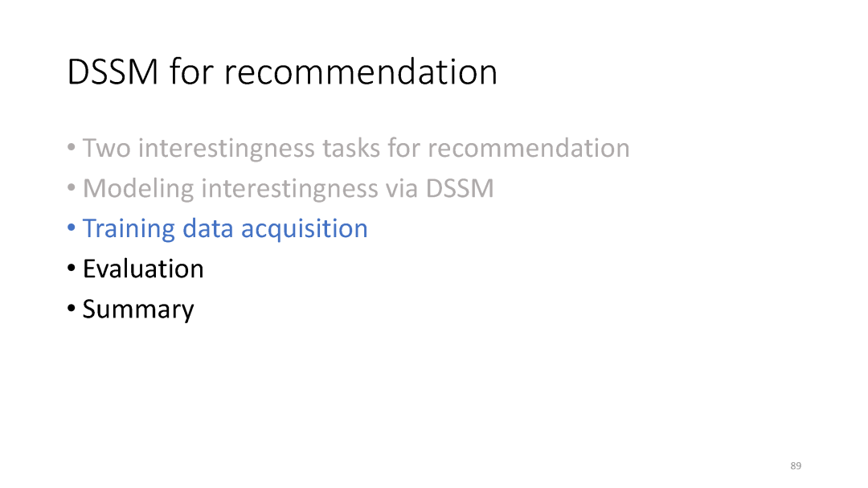The height and width of the screenshot is (488, 868).
Task: Click DSSM in the second bullet
Action: (x=460, y=189)
